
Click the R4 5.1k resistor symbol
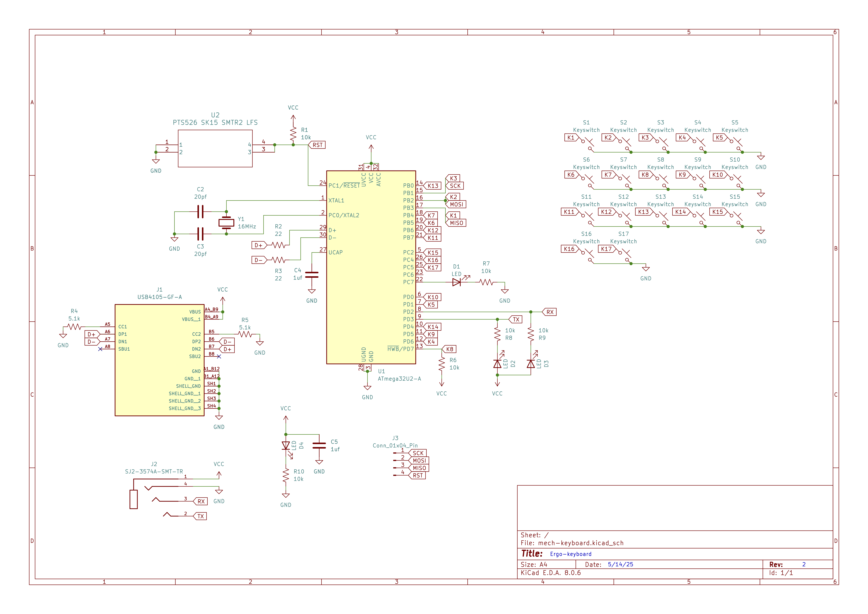point(74,327)
